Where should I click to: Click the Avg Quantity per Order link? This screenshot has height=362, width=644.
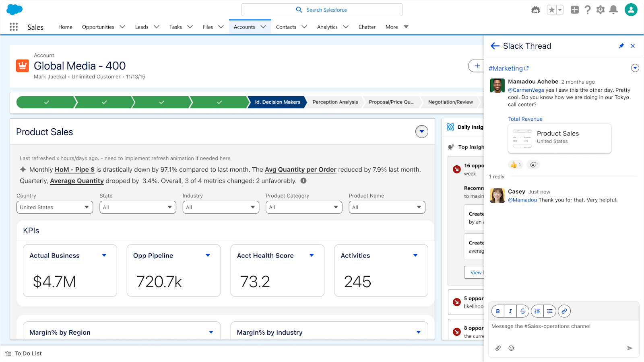[300, 170]
